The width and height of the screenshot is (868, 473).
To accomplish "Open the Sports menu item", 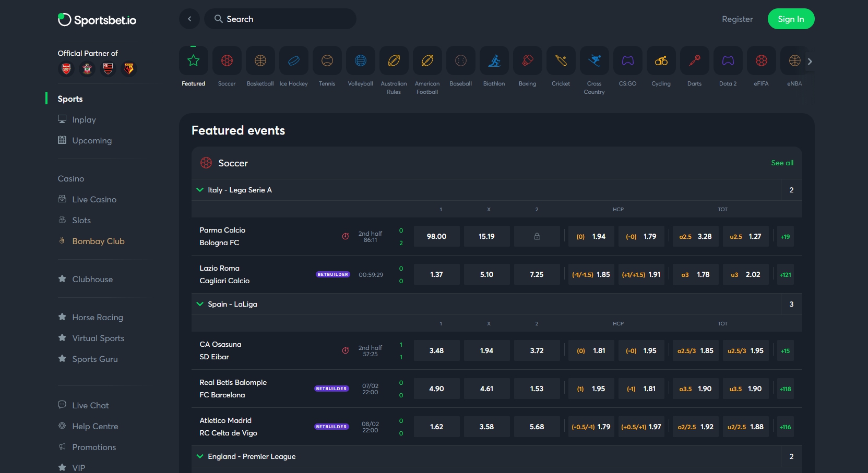I will click(x=70, y=99).
